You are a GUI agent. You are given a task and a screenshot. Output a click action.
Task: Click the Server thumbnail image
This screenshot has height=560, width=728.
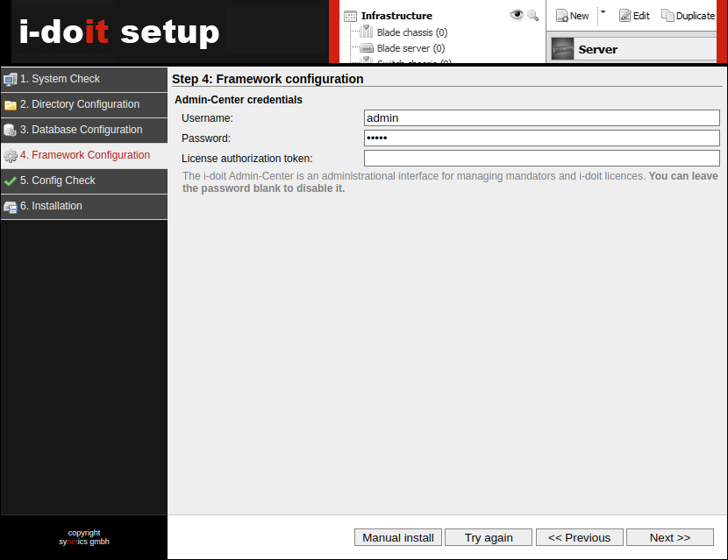562,49
